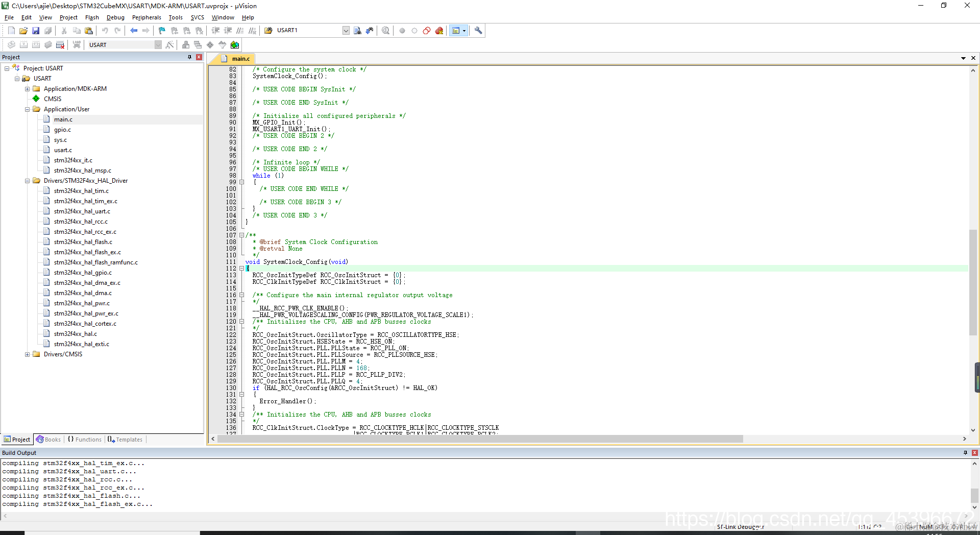Save the current file with the floppy icon
This screenshot has width=980, height=535.
coord(36,31)
